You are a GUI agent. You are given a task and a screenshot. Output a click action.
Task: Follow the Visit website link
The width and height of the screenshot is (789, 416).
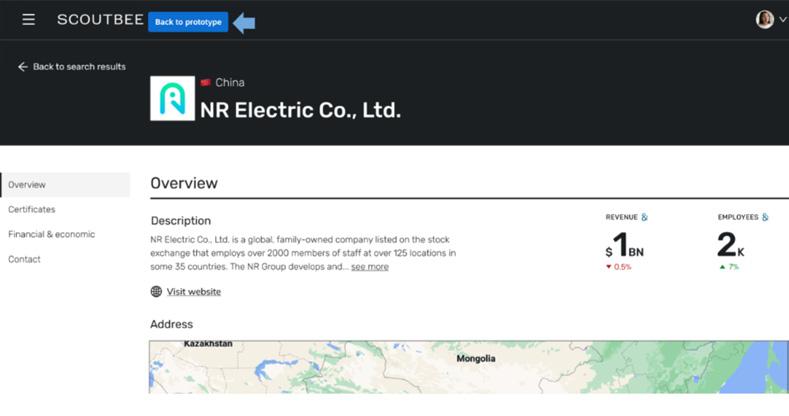point(194,292)
